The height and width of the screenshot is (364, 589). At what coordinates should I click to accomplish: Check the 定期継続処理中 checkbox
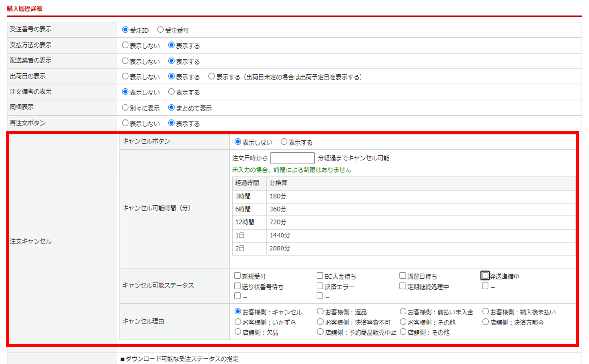click(403, 286)
